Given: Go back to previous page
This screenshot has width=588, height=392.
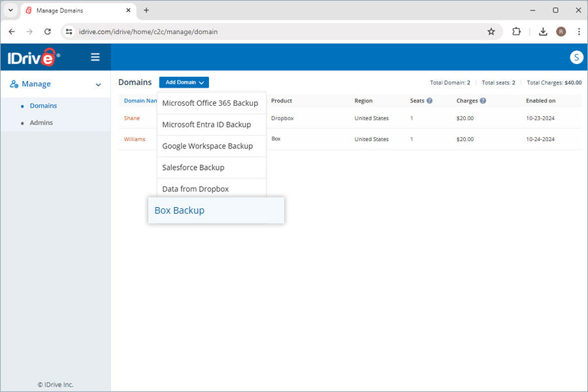Looking at the screenshot, I should tap(12, 32).
